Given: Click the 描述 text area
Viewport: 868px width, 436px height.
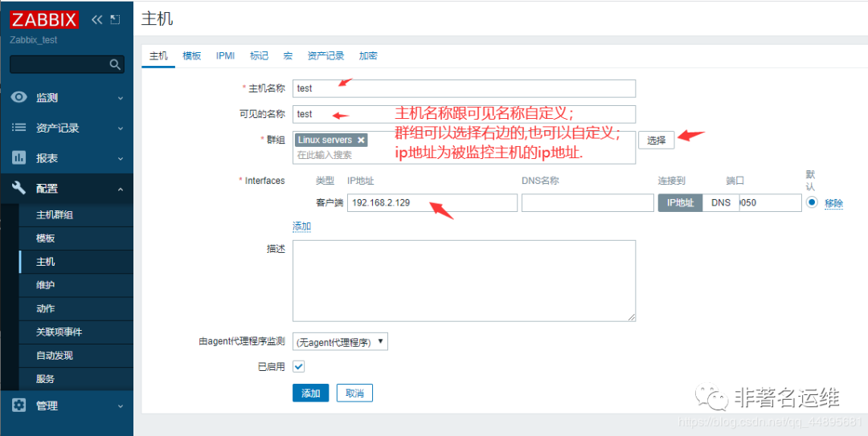Looking at the screenshot, I should point(464,280).
